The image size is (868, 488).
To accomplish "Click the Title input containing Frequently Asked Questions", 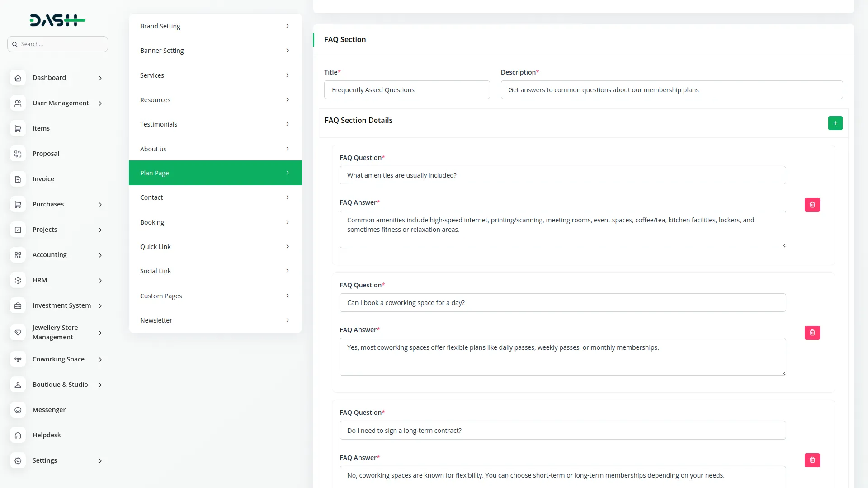I will [406, 89].
